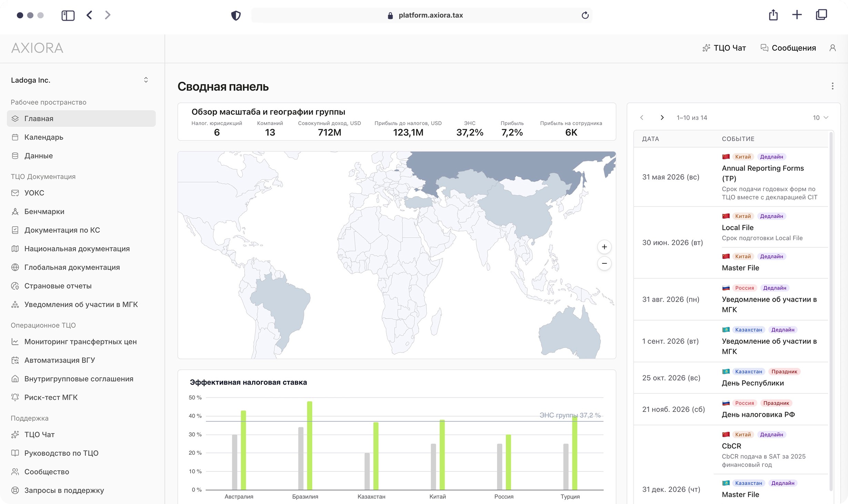Open the browser share icon
Viewport: 848px width, 504px height.
[773, 14]
